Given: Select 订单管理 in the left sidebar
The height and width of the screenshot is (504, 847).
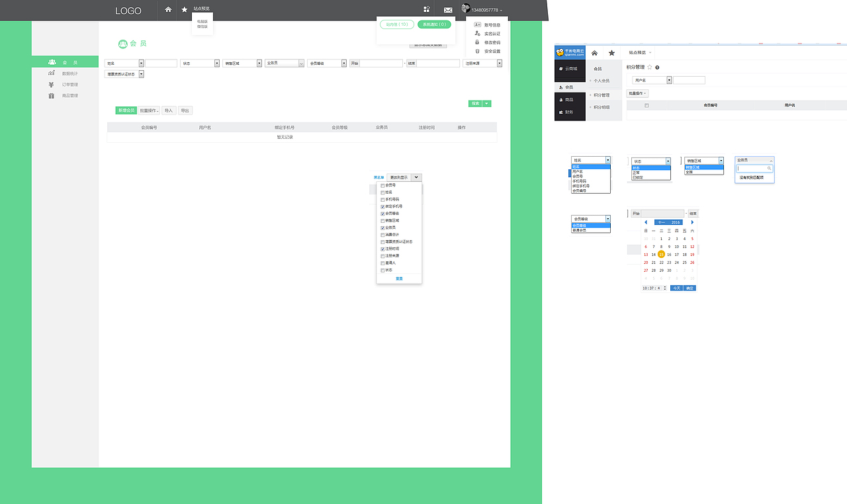Looking at the screenshot, I should tap(70, 85).
